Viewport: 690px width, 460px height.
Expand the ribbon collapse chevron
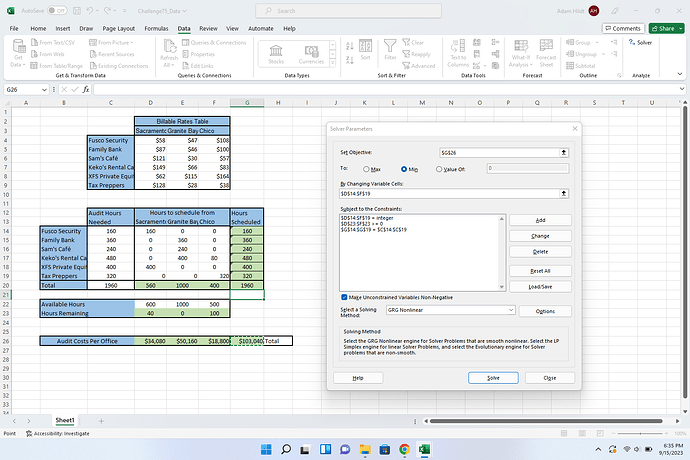679,74
